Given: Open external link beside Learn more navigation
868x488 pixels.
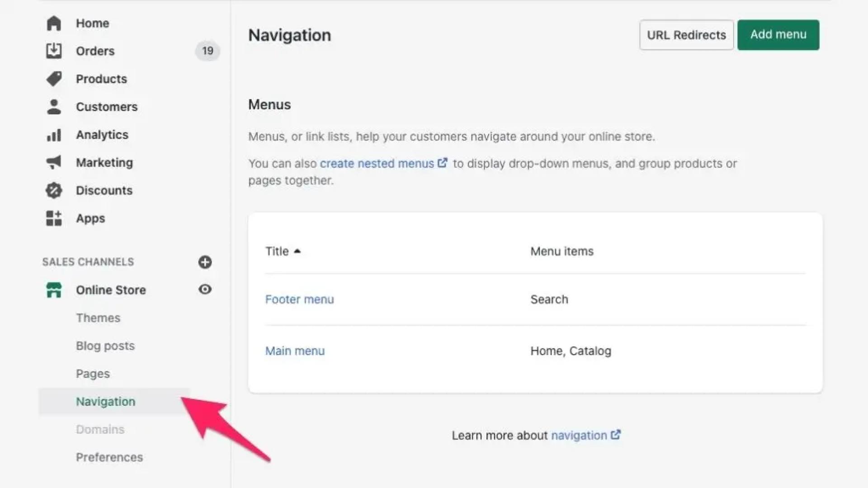Looking at the screenshot, I should click(x=615, y=435).
